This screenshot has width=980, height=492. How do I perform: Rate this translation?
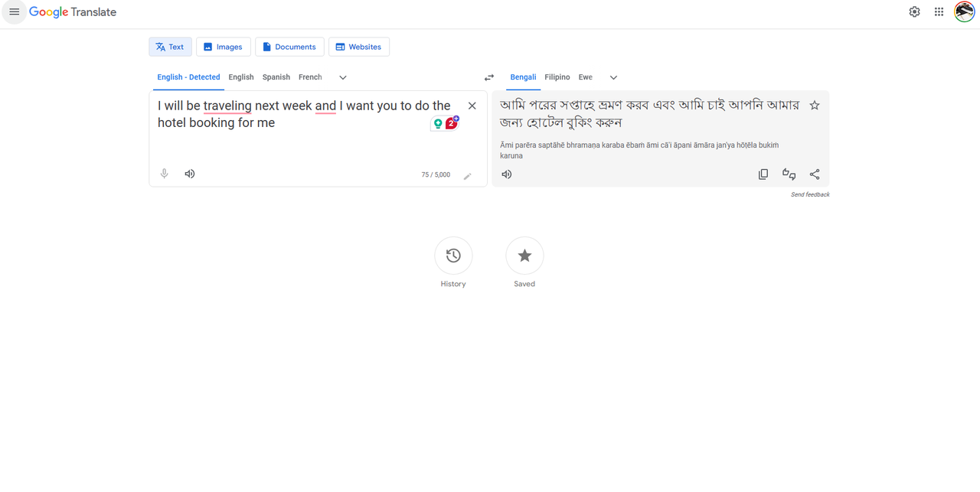click(789, 174)
